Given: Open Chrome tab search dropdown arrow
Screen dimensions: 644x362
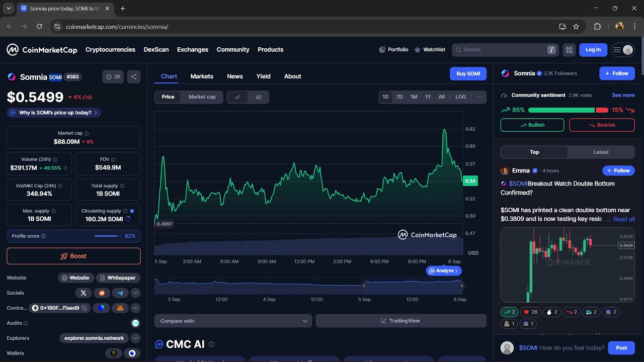Looking at the screenshot, I should (x=9, y=9).
